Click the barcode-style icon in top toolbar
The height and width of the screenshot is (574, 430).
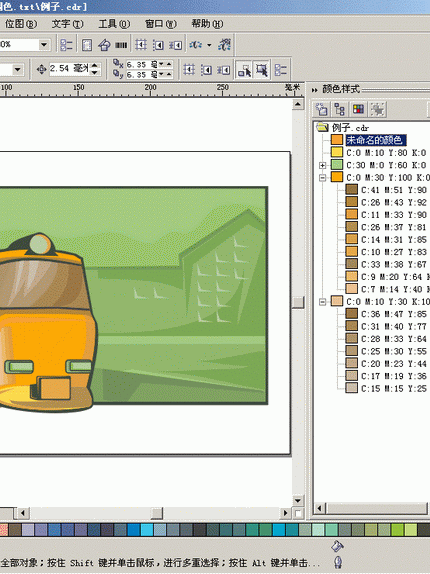pos(121,45)
